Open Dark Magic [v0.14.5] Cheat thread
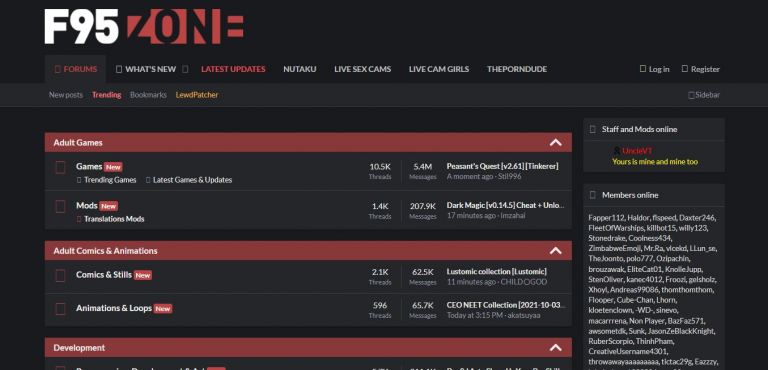Viewport: 768px width, 370px height. (505, 205)
